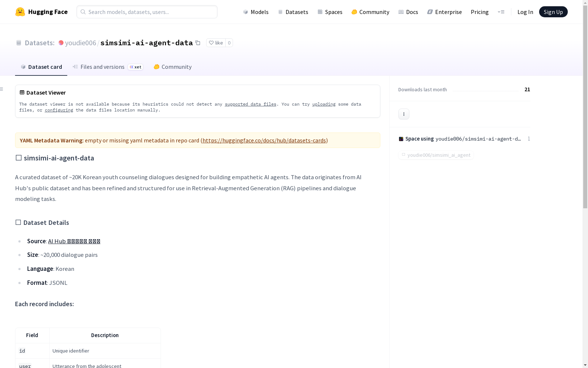This screenshot has width=588, height=368.
Task: Switch to the Community tab
Action: [173, 67]
